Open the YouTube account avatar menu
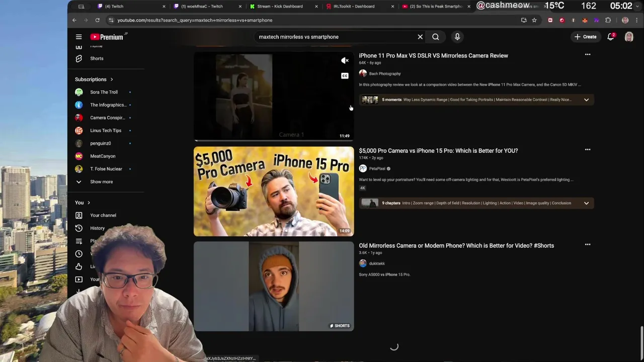Image resolution: width=644 pixels, height=362 pixels. pos(629,37)
